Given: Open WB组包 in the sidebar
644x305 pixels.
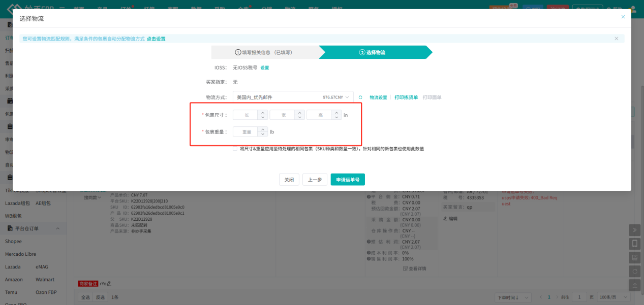Looking at the screenshot, I should tap(13, 216).
